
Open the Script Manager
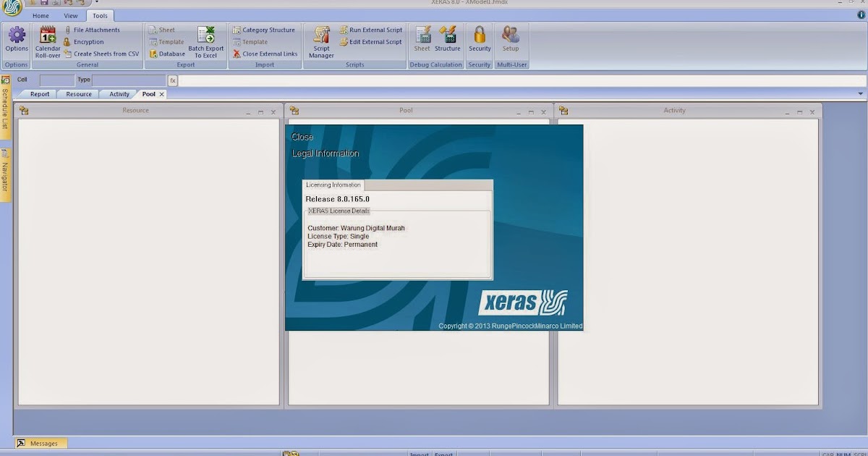[321, 42]
